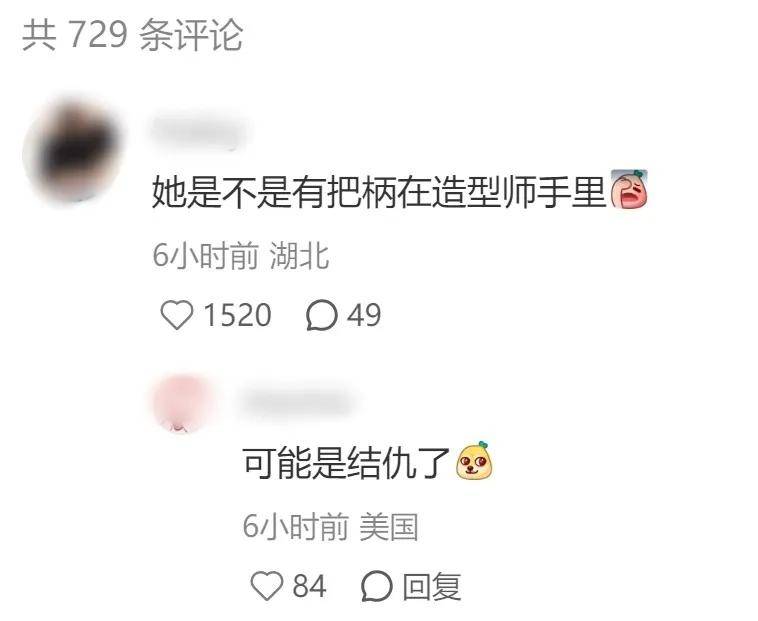
Task: Tap the reply author's blurred username
Action: click(x=296, y=402)
